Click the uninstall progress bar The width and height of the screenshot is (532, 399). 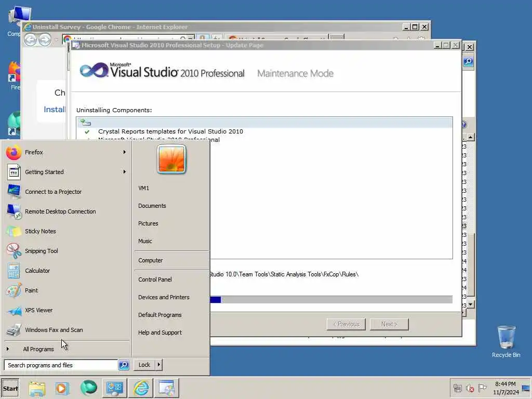(x=331, y=300)
